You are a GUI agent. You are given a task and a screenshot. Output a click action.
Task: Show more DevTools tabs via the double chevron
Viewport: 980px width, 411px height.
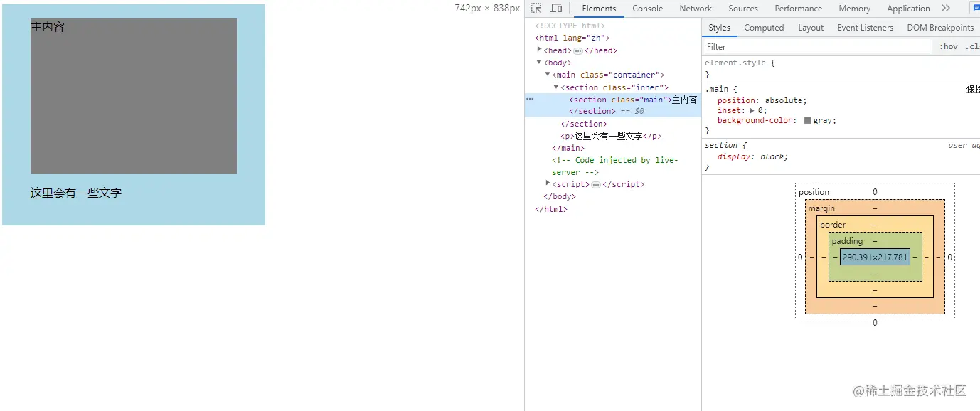point(945,9)
